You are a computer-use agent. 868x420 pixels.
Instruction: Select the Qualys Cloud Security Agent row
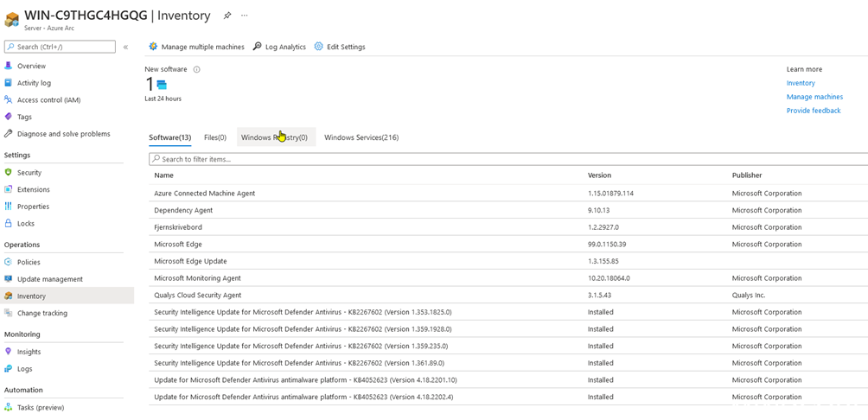508,295
